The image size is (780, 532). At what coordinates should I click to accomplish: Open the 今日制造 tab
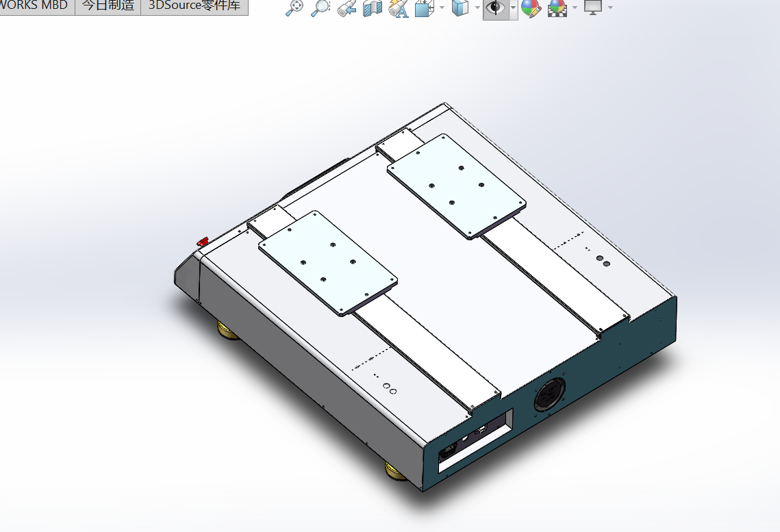pyautogui.click(x=108, y=6)
